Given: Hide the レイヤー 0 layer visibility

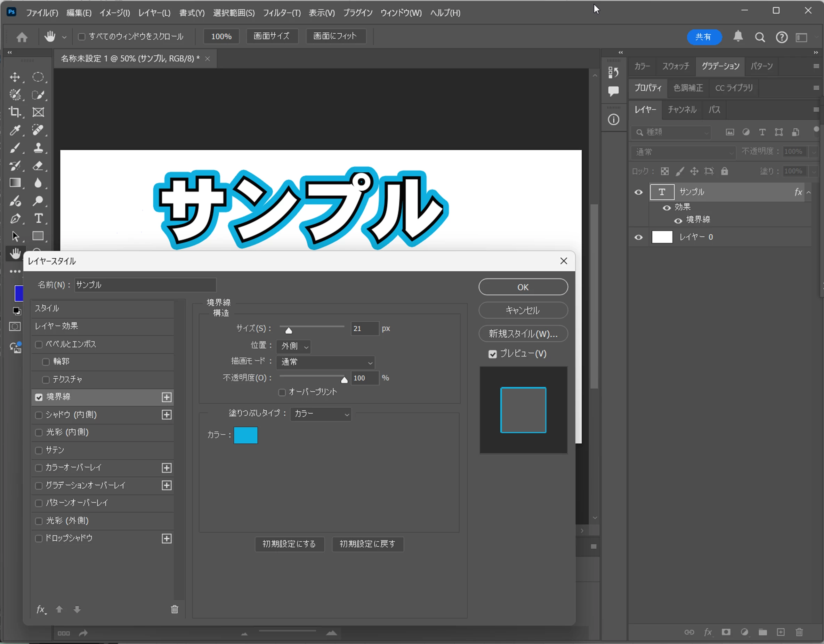Looking at the screenshot, I should click(638, 237).
